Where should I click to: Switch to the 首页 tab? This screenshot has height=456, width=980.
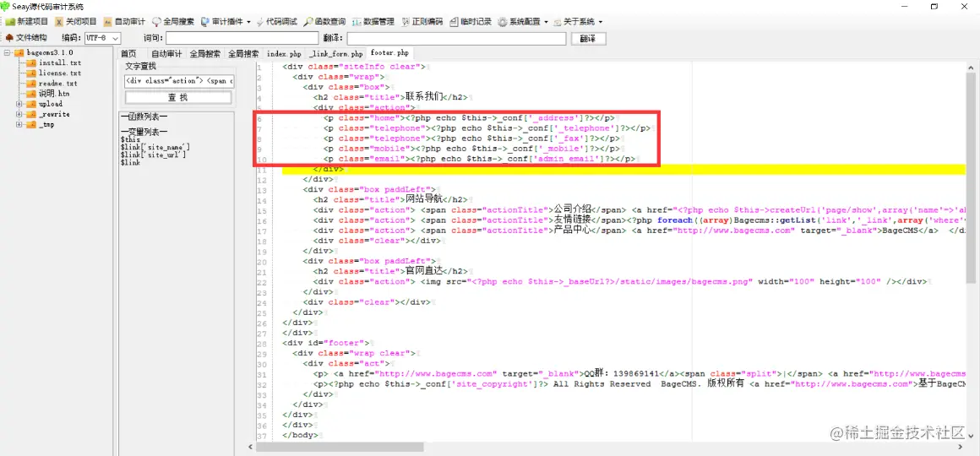point(128,54)
